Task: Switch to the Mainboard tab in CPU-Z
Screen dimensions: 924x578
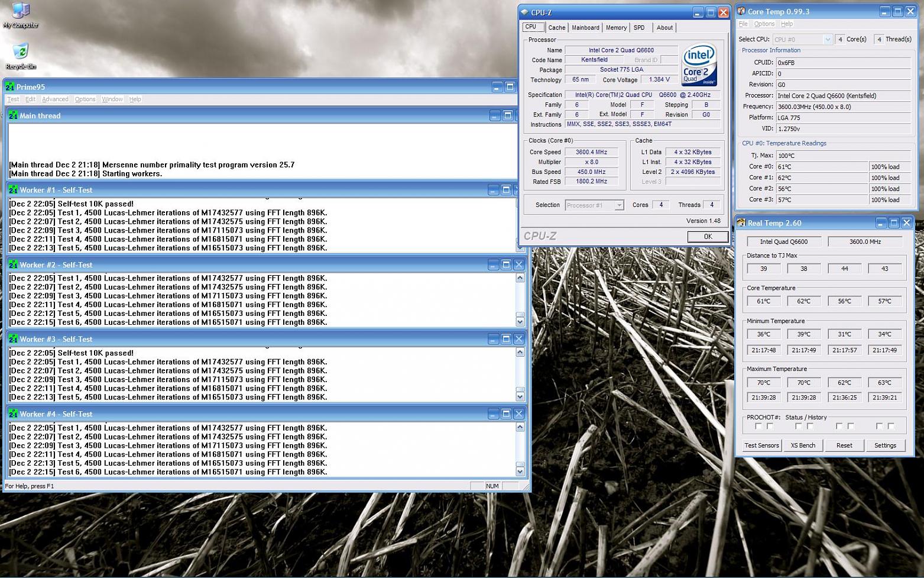Action: (x=585, y=28)
